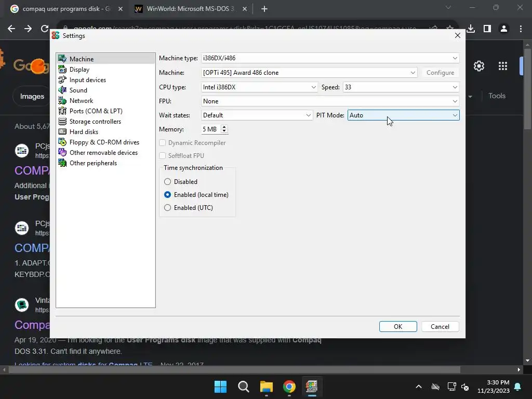Open PIT Mode dropdown
The image size is (532, 399).
pos(403,115)
